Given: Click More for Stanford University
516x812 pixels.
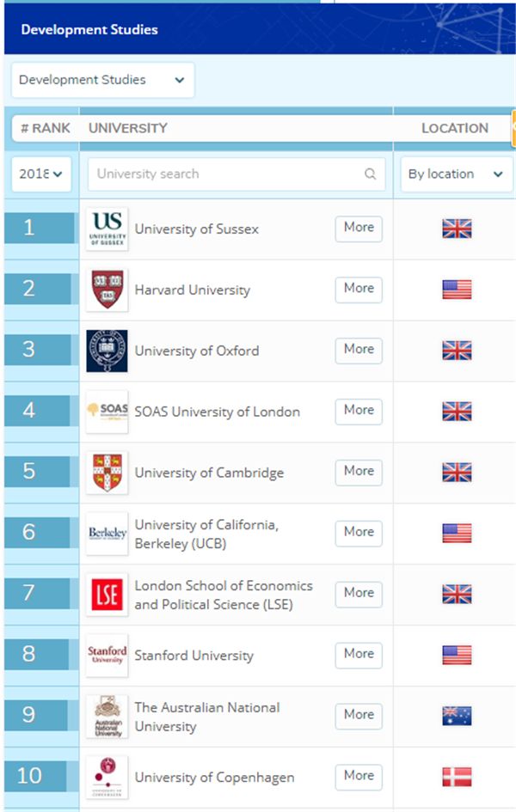Looking at the screenshot, I should pos(359,655).
